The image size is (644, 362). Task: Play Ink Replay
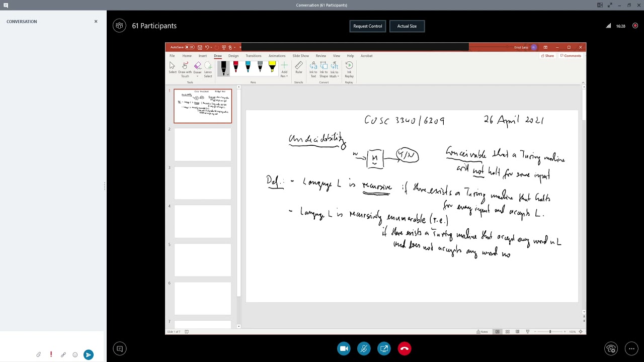[x=349, y=69]
